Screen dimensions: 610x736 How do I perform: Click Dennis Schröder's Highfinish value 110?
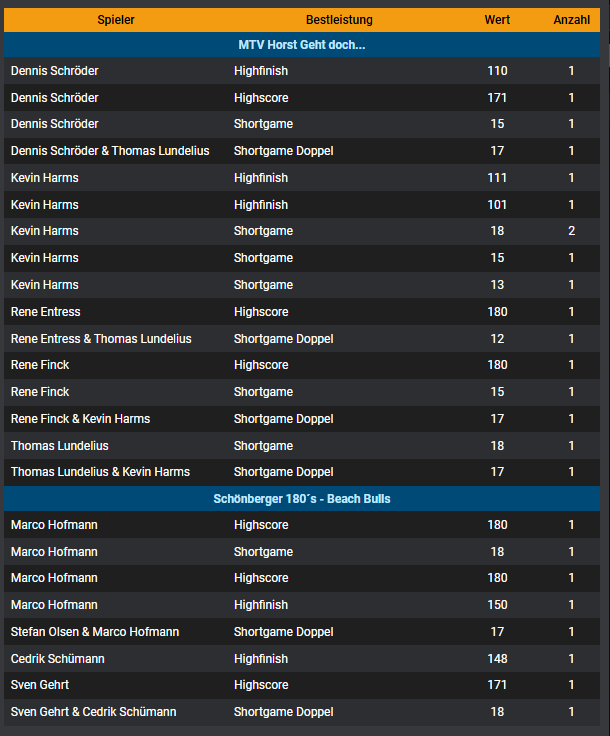point(497,71)
